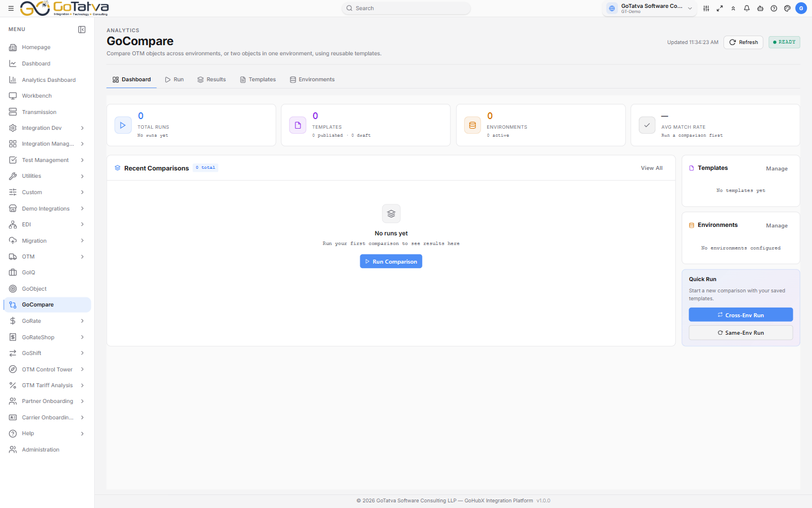
Task: Expand the OTM submenu chevron
Action: pos(82,257)
